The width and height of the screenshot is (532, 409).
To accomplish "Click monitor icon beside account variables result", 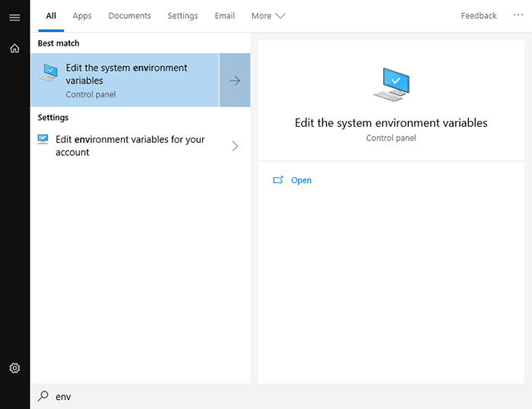I will pos(43,140).
